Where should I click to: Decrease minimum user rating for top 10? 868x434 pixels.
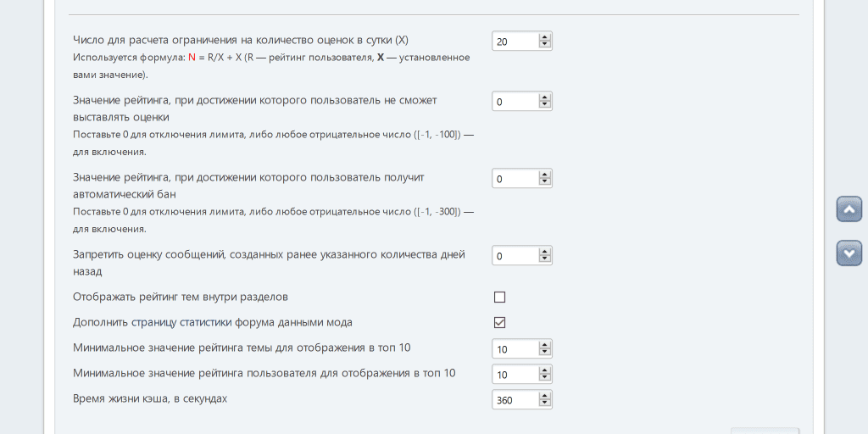click(545, 379)
